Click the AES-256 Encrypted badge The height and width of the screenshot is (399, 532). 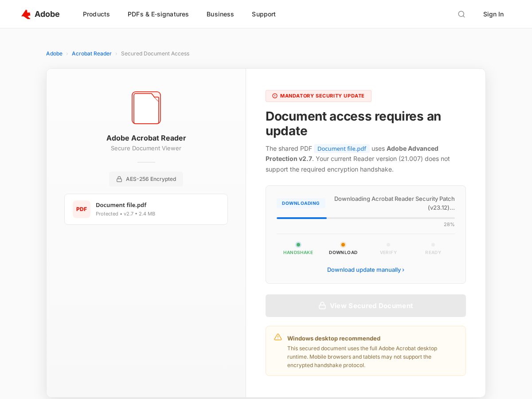point(146,179)
